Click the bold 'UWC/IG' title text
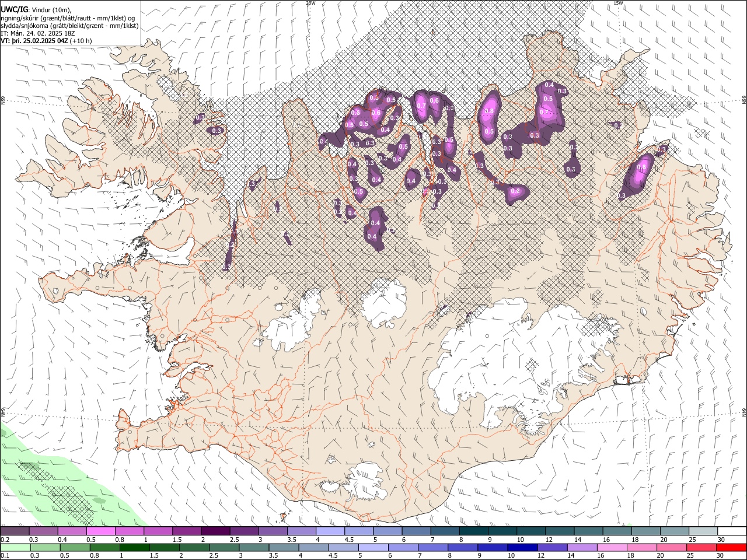This screenshot has width=747, height=560. coord(14,10)
